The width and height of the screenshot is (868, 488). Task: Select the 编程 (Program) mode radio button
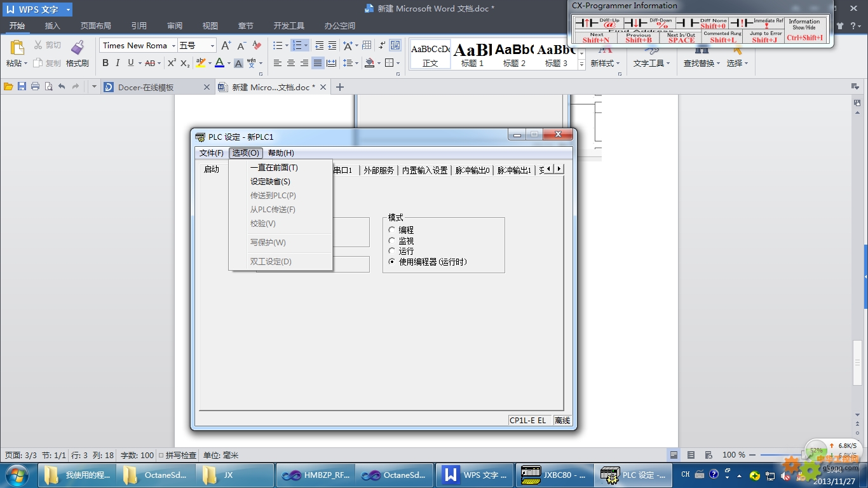392,230
